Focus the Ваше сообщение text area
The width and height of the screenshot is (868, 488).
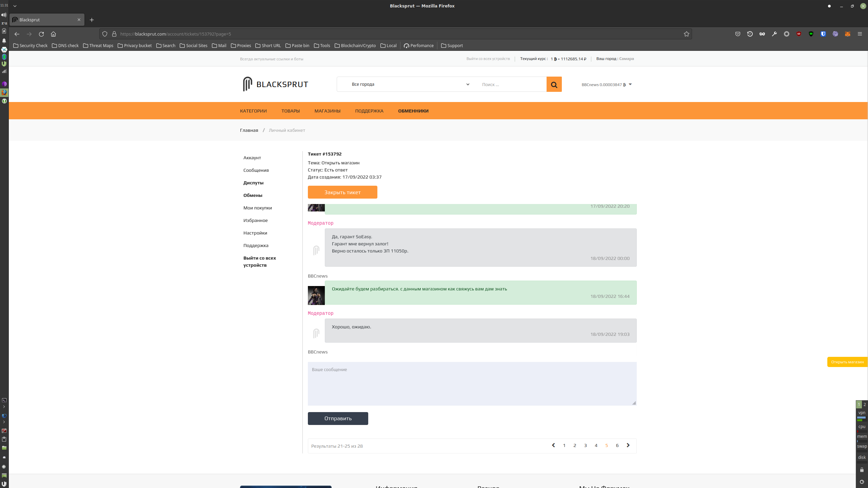click(472, 384)
